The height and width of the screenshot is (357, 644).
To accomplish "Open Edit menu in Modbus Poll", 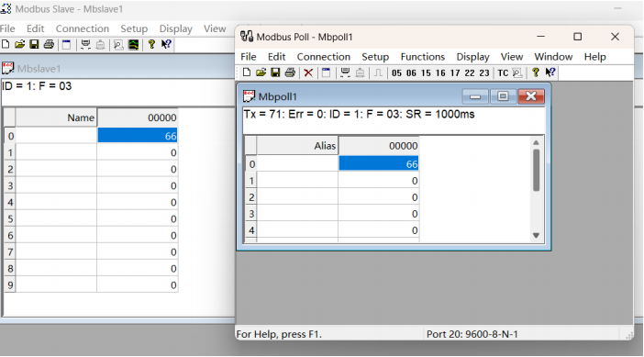I will 276,57.
